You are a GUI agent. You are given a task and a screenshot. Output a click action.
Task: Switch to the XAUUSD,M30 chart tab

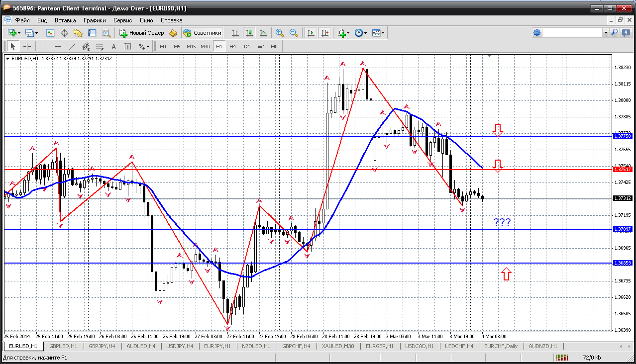[x=338, y=346]
